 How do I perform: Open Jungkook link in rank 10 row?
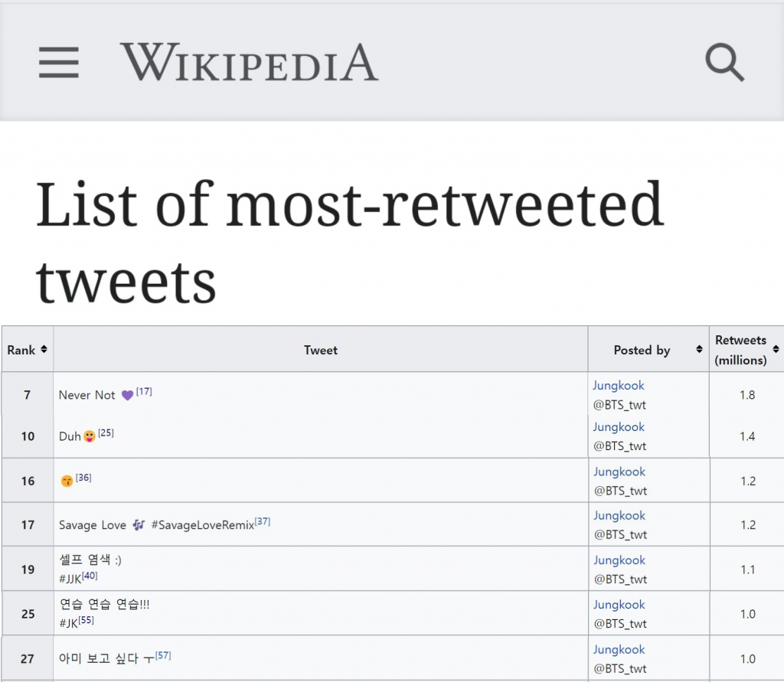click(619, 427)
